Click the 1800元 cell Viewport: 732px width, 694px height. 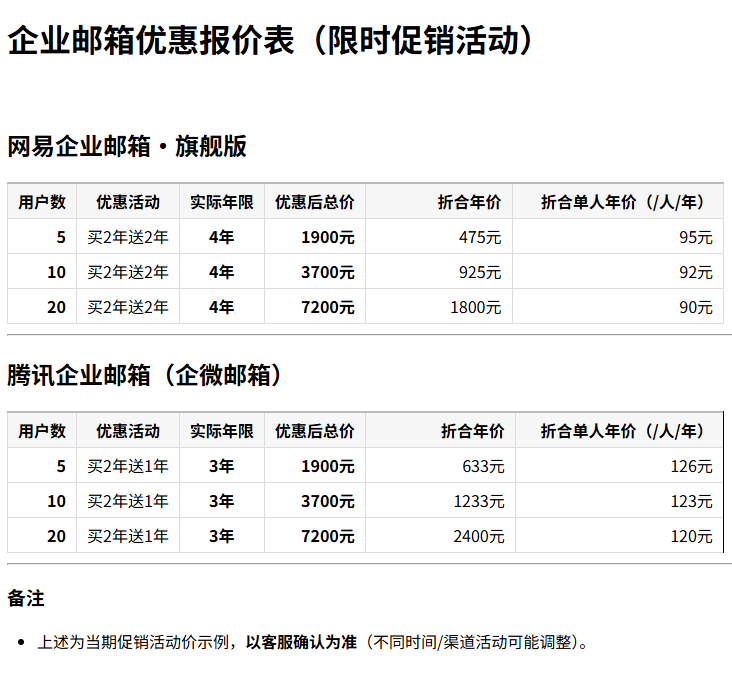pyautogui.click(x=475, y=307)
